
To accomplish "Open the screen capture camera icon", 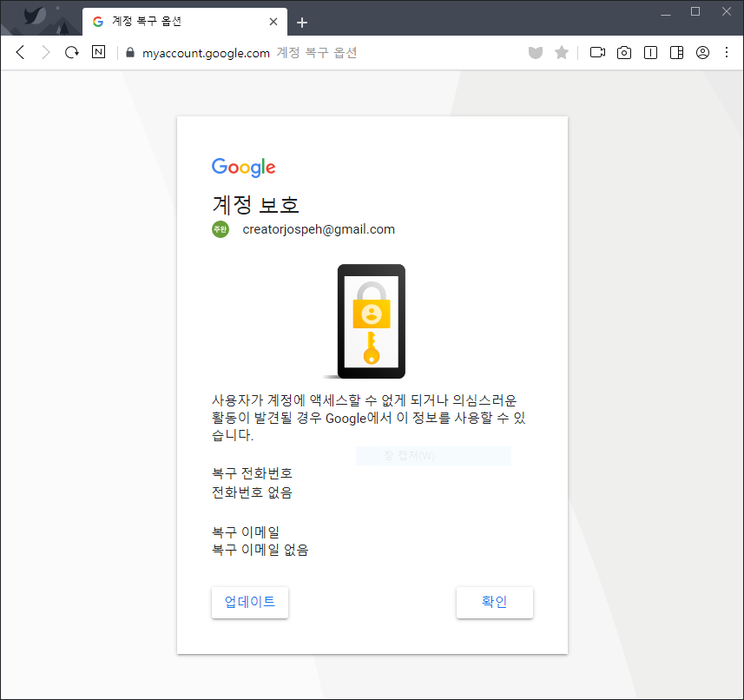I will (x=624, y=52).
